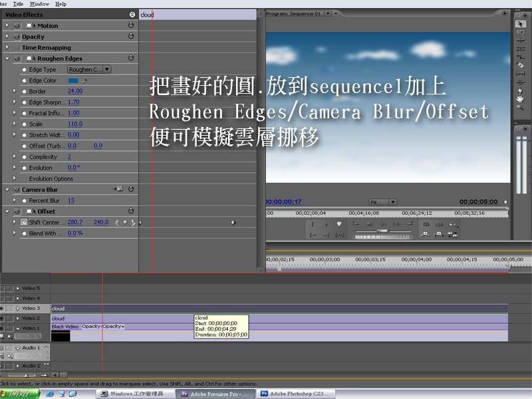Screen dimensions: 532x399
Task: Click the Edge Color blue swatch
Action: click(x=73, y=80)
